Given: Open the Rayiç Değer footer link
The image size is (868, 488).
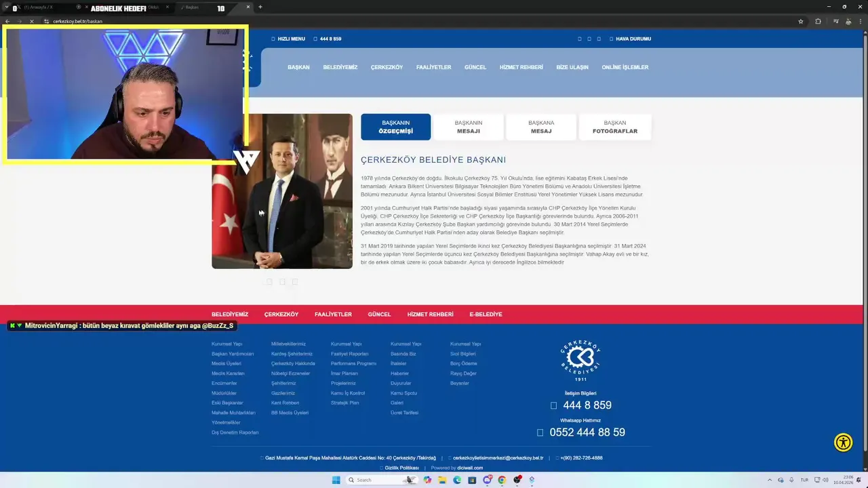Looking at the screenshot, I should click(464, 373).
